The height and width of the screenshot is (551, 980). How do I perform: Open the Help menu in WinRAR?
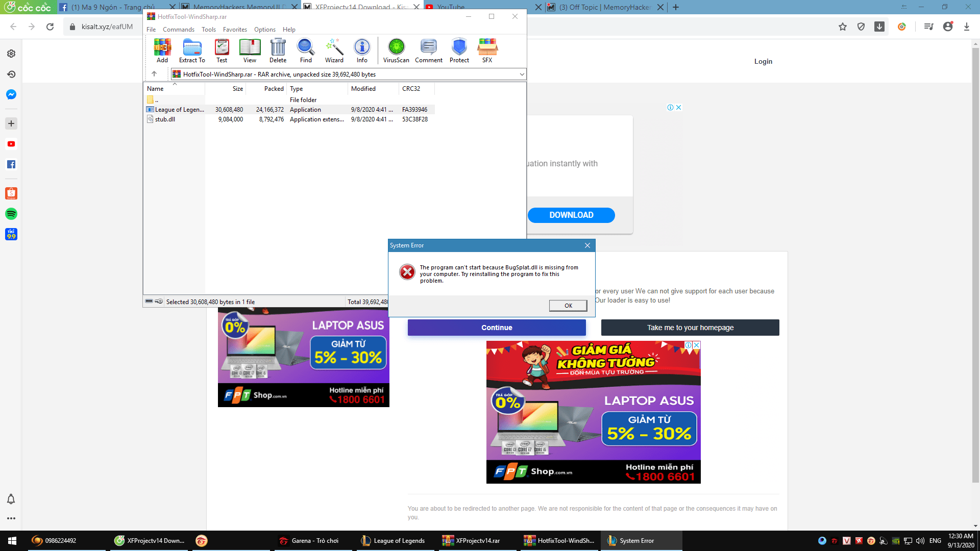coord(289,30)
